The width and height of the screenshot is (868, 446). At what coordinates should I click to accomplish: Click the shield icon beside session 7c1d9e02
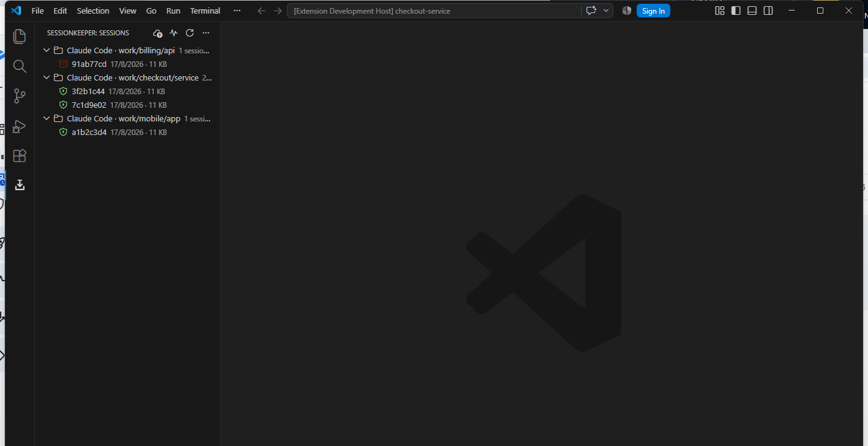pyautogui.click(x=63, y=105)
